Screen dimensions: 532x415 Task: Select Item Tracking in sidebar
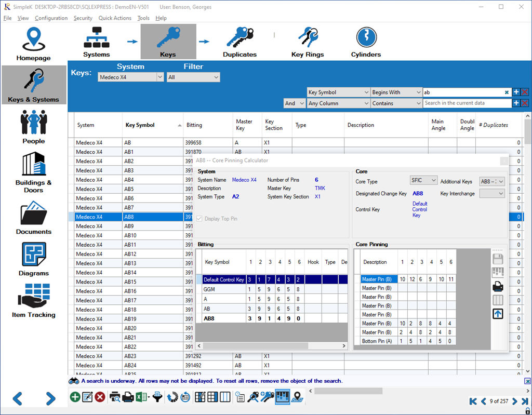pyautogui.click(x=33, y=300)
